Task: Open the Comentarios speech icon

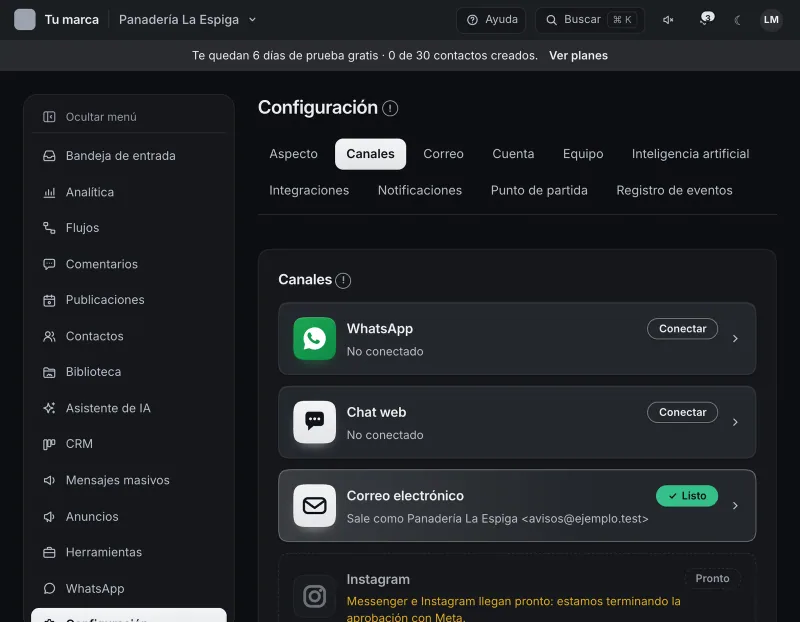Action: pyautogui.click(x=49, y=264)
